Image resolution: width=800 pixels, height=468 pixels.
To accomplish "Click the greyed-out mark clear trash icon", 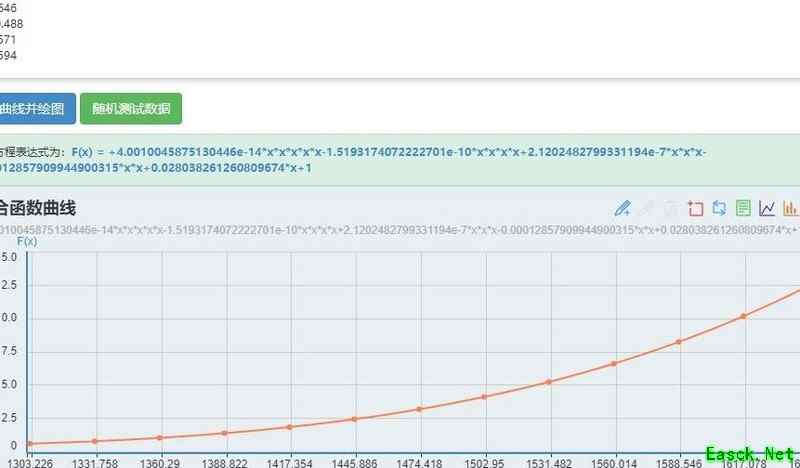I will [671, 208].
